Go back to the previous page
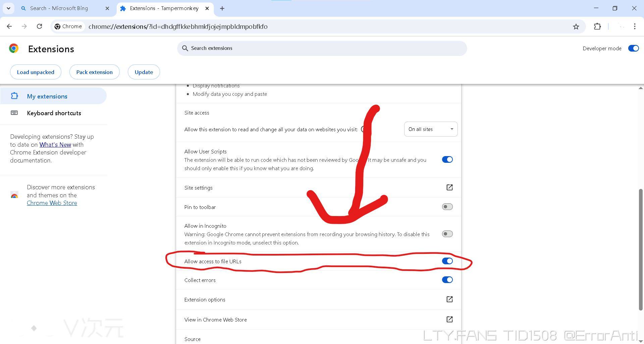644x344 pixels. [9, 26]
